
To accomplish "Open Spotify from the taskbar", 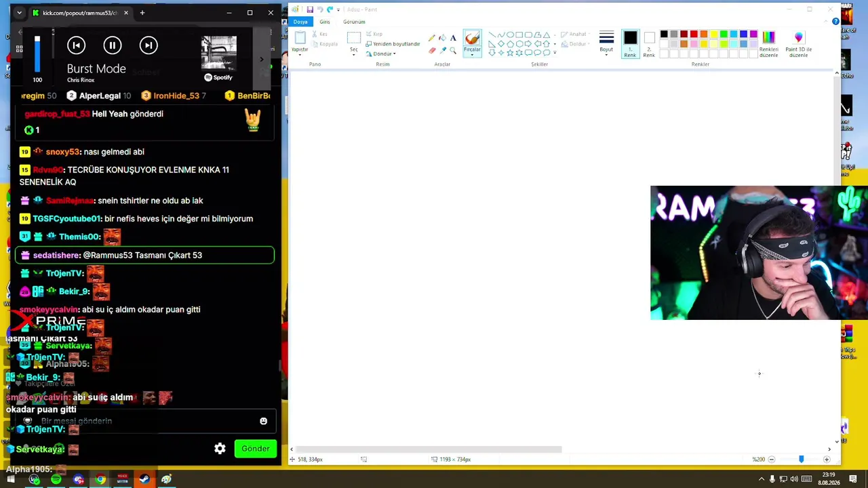I will coord(56,479).
